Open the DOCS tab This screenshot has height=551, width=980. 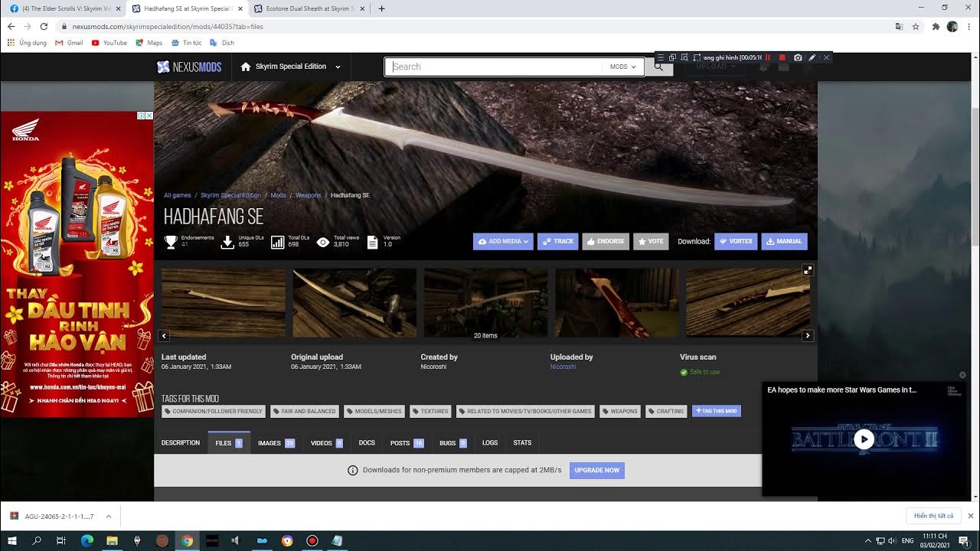367,443
